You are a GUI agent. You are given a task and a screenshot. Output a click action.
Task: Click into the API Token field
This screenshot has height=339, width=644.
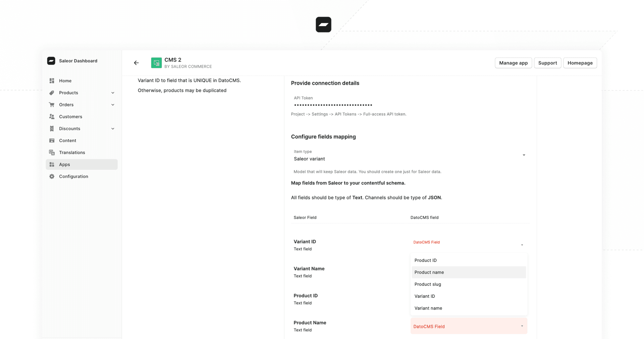point(410,102)
